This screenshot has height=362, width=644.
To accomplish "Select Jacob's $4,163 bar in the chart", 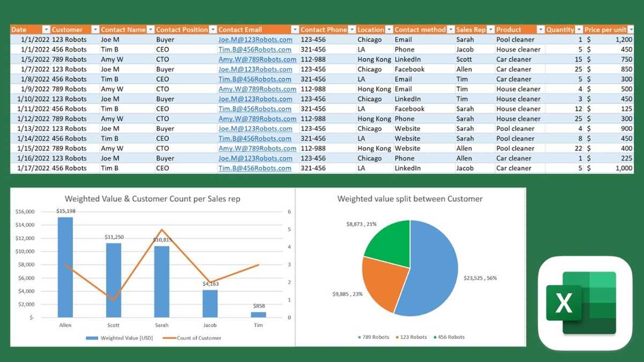I will point(210,304).
